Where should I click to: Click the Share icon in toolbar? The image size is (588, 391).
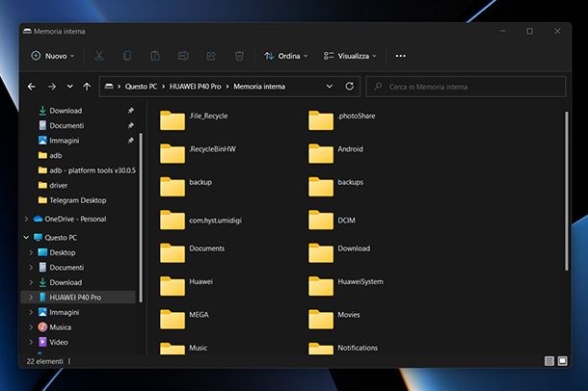tap(211, 56)
